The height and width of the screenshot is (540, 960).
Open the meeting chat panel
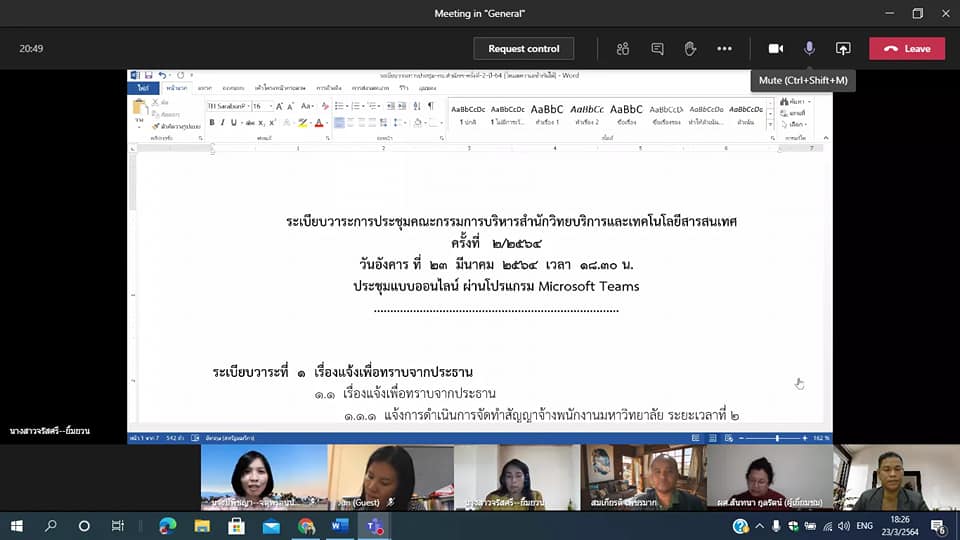[657, 48]
